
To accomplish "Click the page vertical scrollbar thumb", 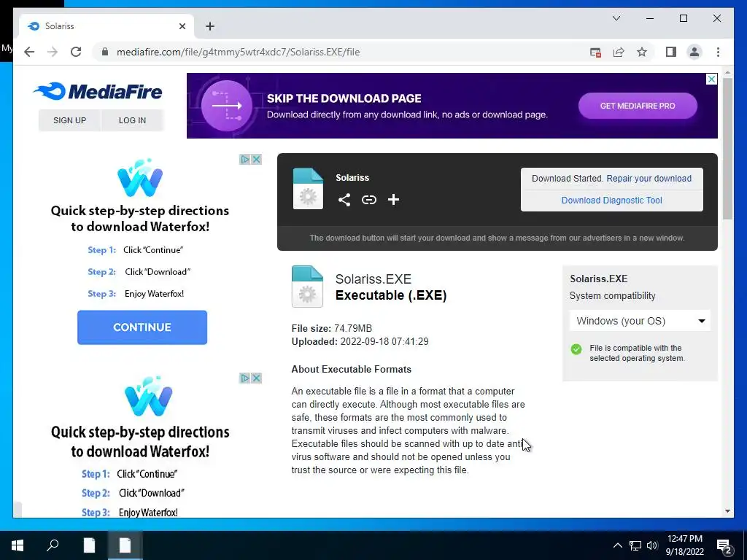I will pos(727,149).
